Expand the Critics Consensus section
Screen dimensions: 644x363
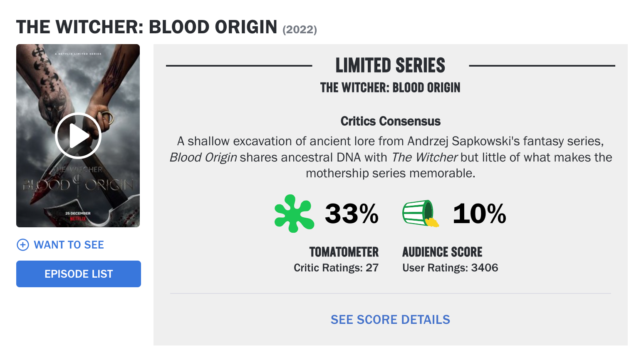pyautogui.click(x=390, y=121)
